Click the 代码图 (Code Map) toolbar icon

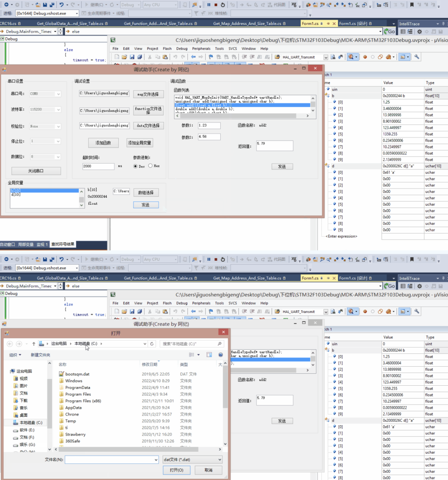click(280, 5)
